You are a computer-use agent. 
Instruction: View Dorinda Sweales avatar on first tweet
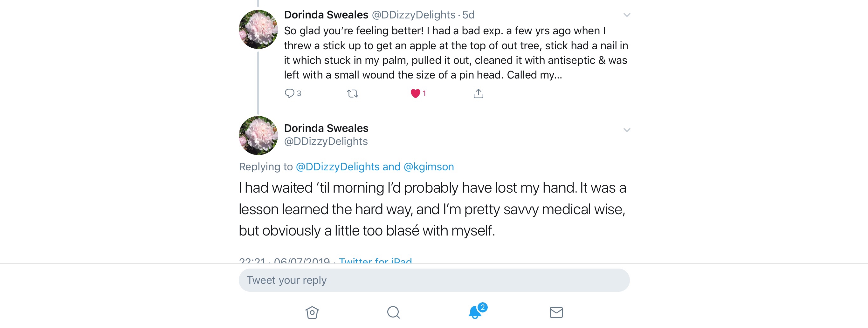coord(258,29)
